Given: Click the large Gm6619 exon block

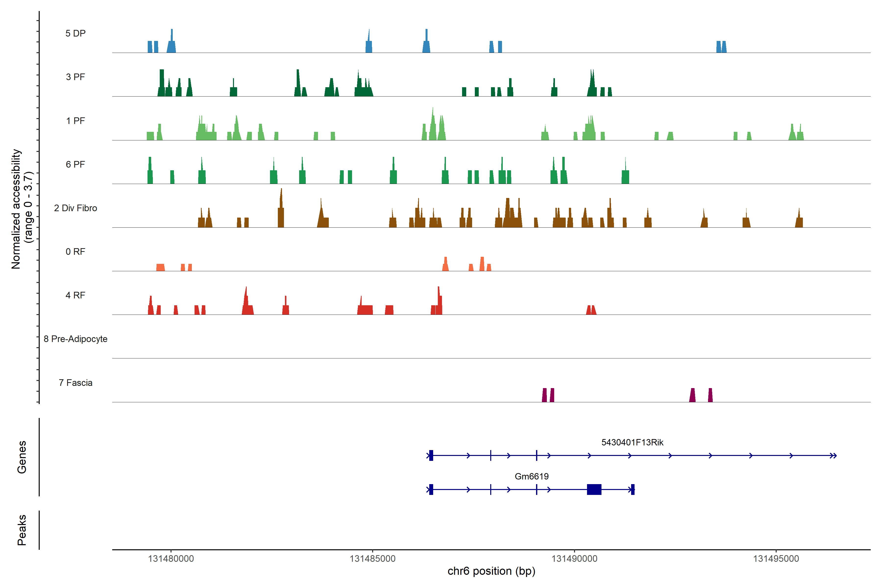Looking at the screenshot, I should point(594,489).
